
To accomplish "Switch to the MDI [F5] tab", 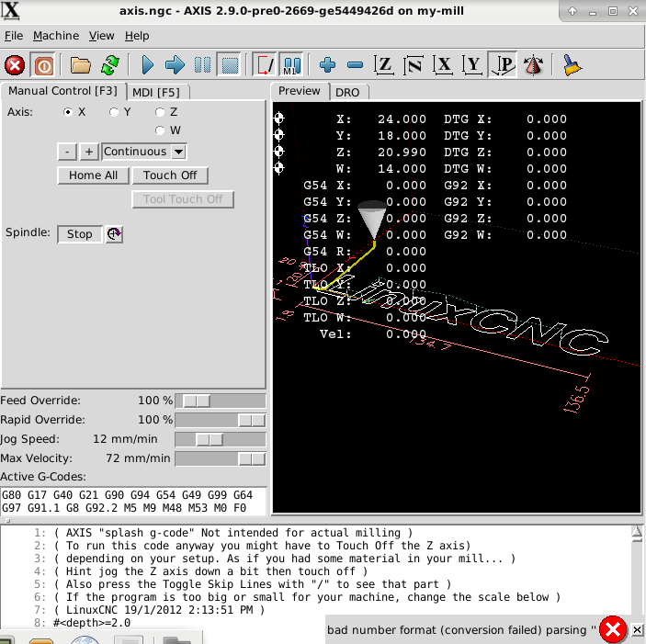I will tap(156, 92).
